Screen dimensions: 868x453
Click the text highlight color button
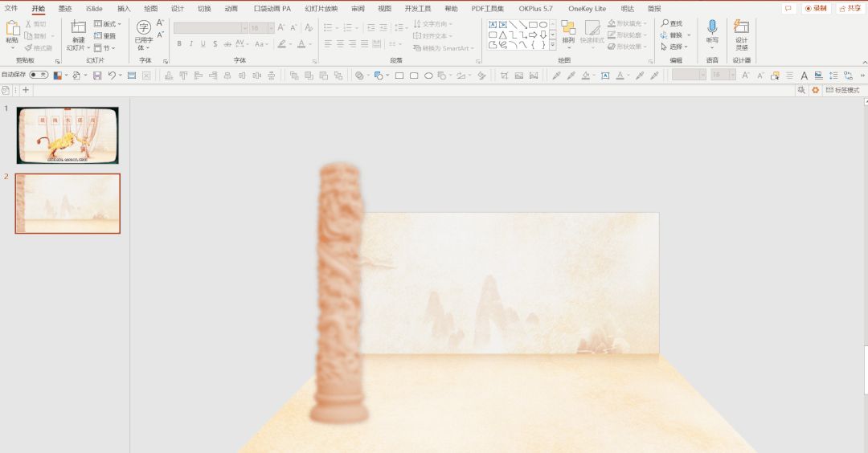[282, 43]
